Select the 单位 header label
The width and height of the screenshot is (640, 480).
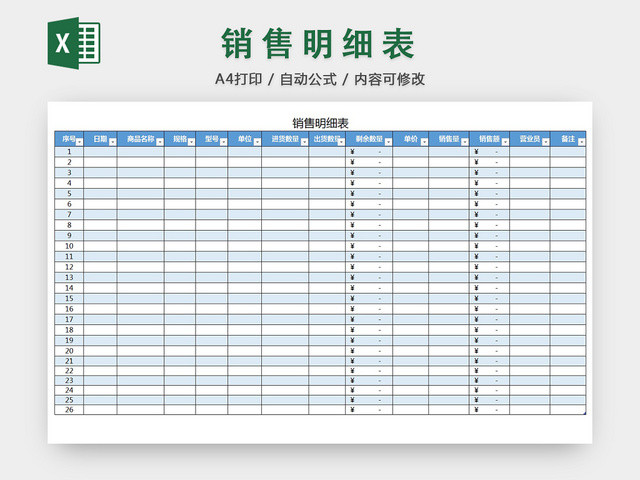[x=245, y=139]
